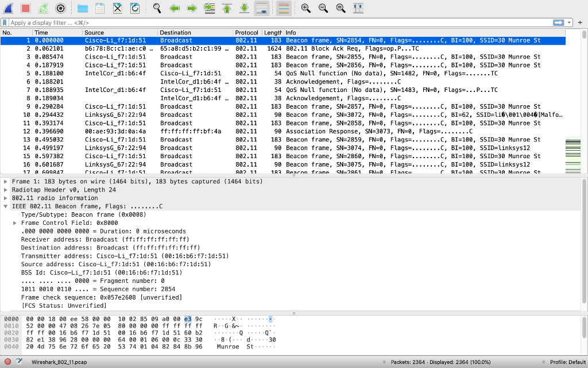Sort packets by No. column
The width and height of the screenshot is (588, 368).
click(17, 33)
